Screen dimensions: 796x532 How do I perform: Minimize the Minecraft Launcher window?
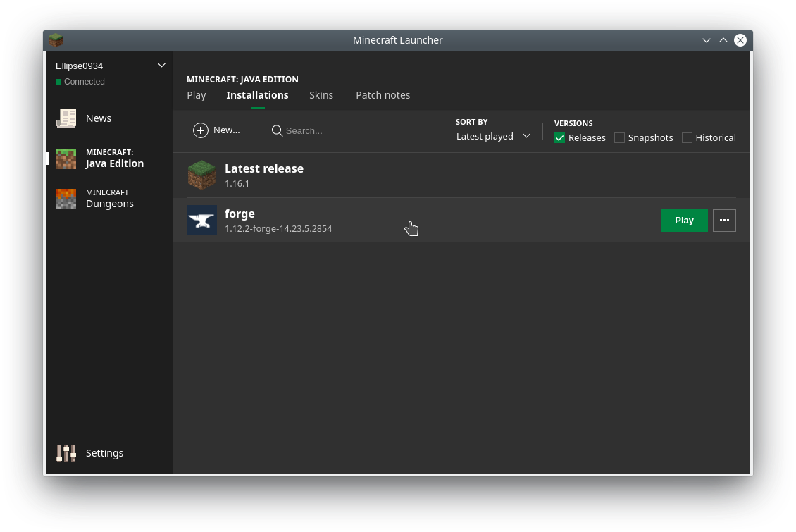[x=706, y=40]
